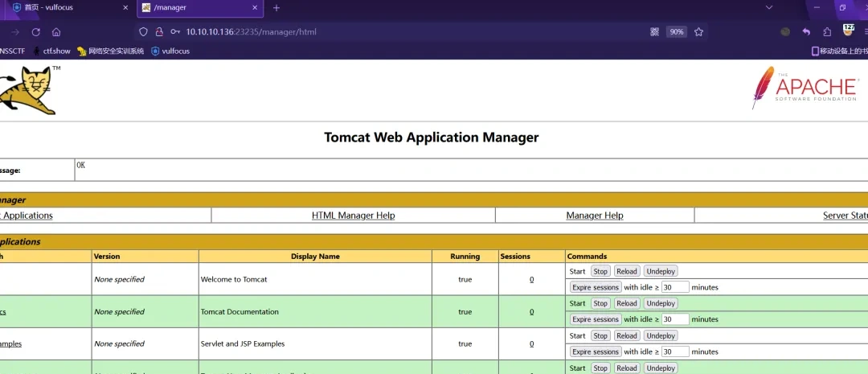
Task: Edit idle minutes for Servlet and JSP Examples
Action: click(x=675, y=351)
